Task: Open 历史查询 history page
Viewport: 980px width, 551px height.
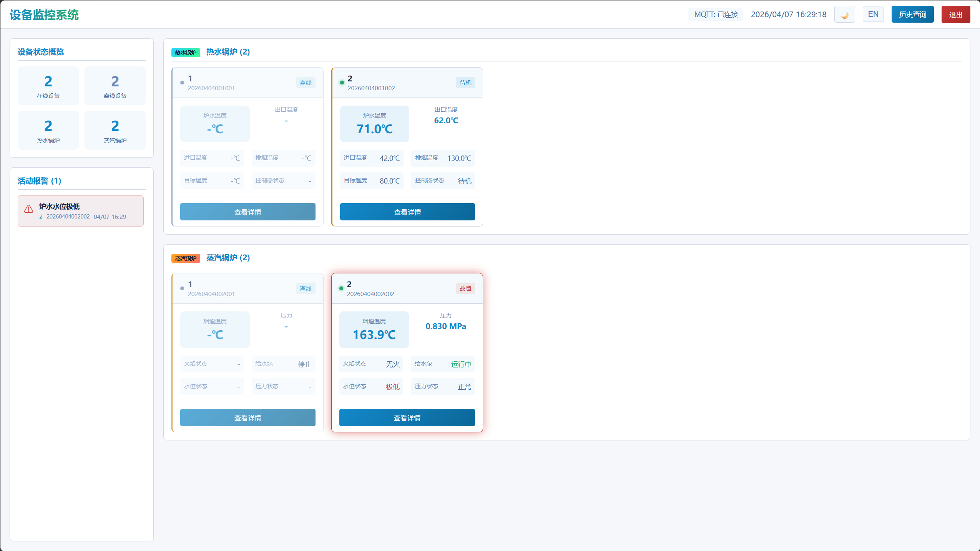Action: click(x=912, y=15)
